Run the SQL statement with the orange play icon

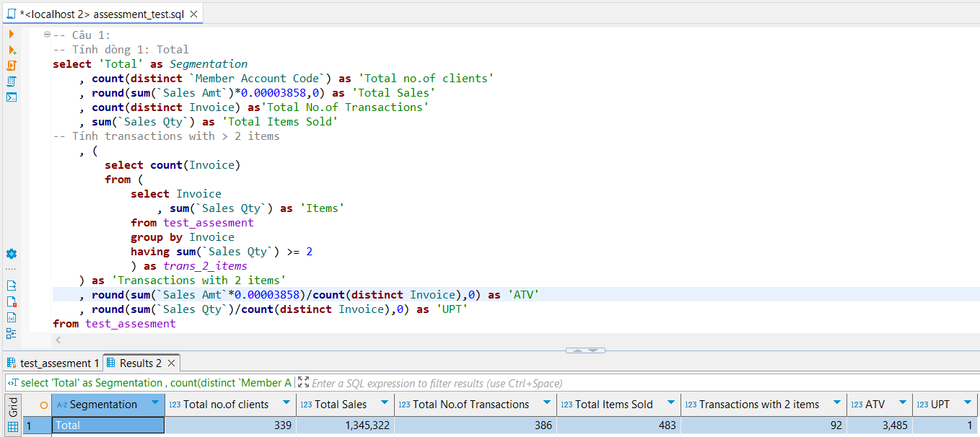pos(12,34)
